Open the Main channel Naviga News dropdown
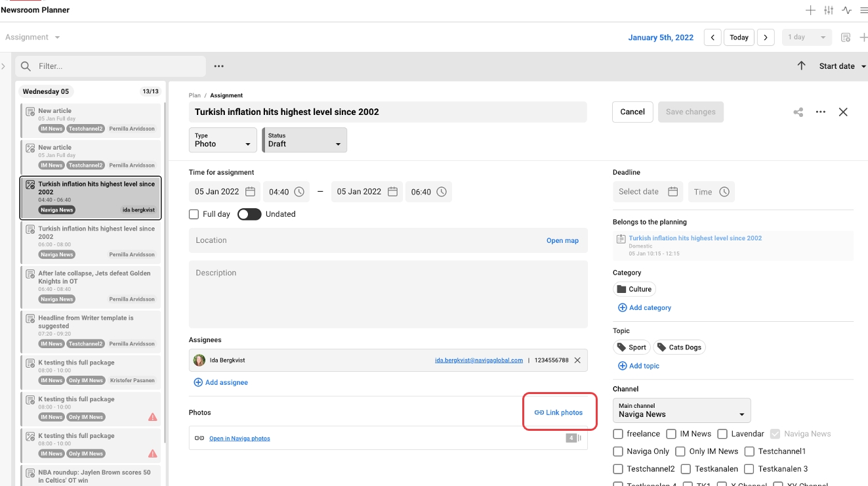Screen dimensions: 868x486 682,410
